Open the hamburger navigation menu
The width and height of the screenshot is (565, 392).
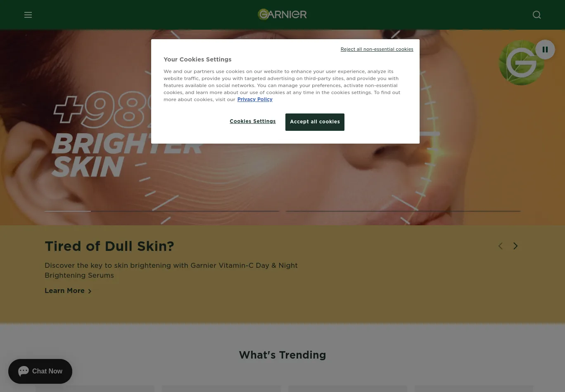pyautogui.click(x=28, y=15)
